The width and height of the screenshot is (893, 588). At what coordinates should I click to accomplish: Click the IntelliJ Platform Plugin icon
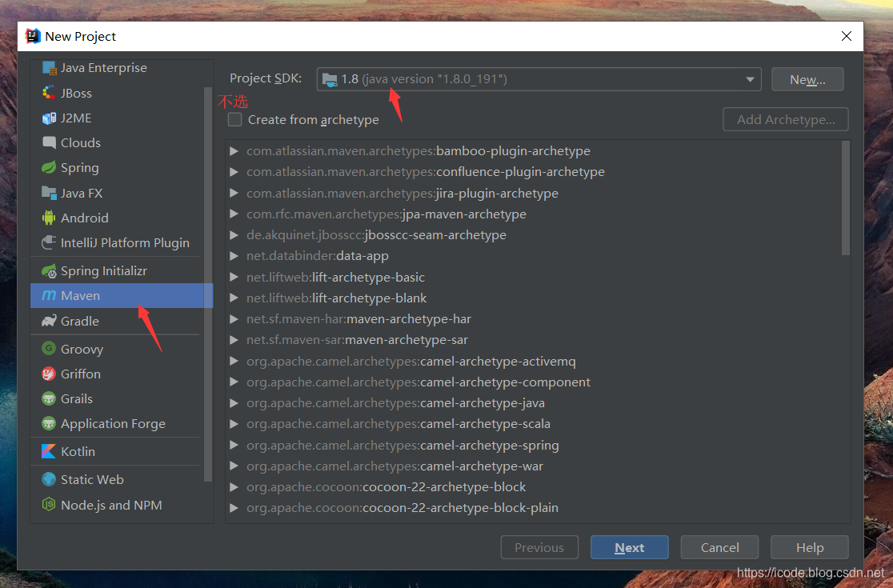49,243
